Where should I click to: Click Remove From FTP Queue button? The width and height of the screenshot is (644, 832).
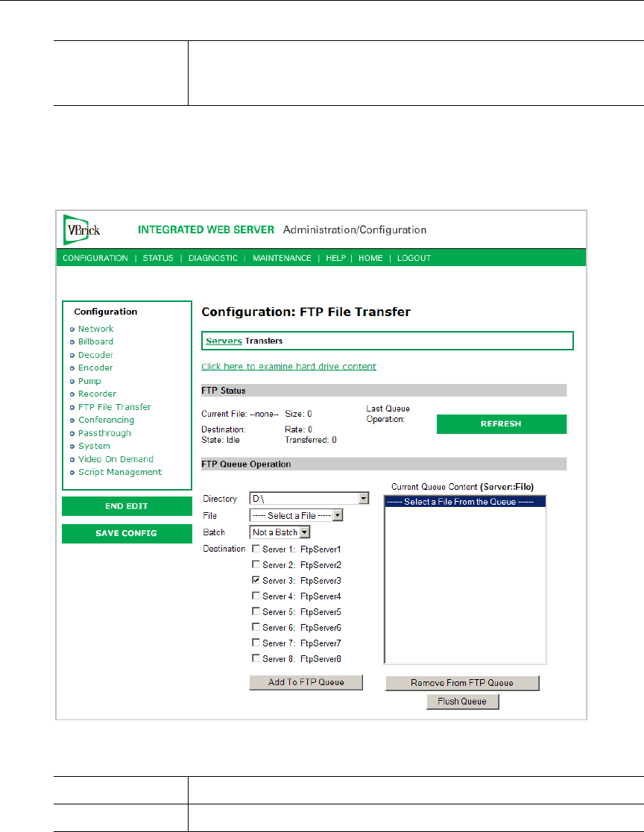pyautogui.click(x=462, y=683)
